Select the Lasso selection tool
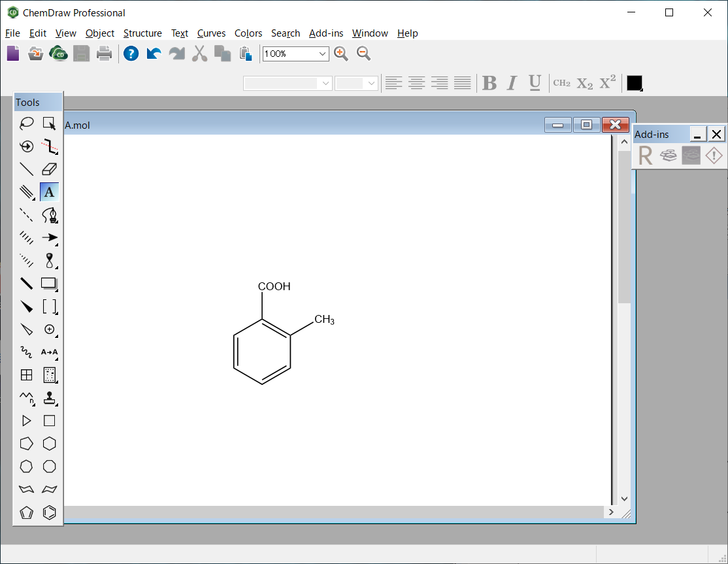The height and width of the screenshot is (564, 728). pyautogui.click(x=26, y=123)
